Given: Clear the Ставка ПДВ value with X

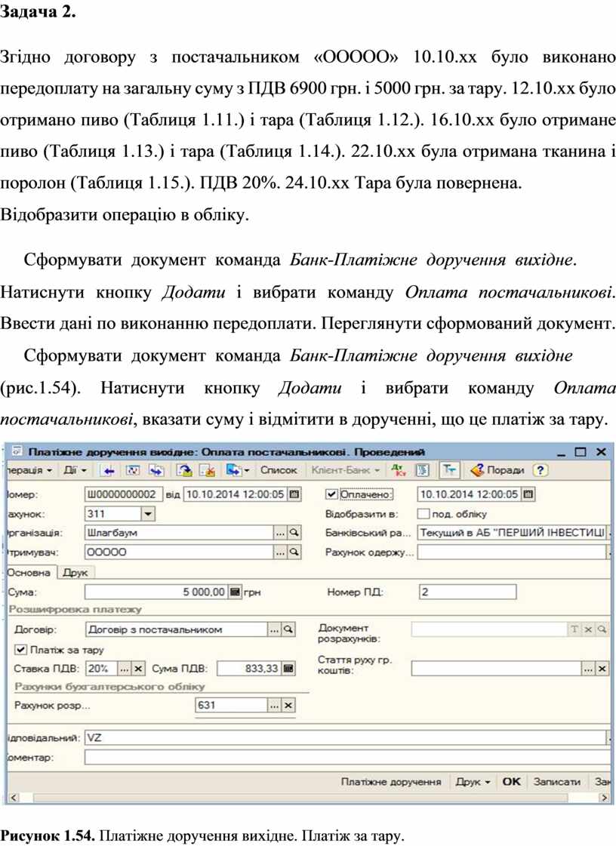Looking at the screenshot, I should 139,669.
